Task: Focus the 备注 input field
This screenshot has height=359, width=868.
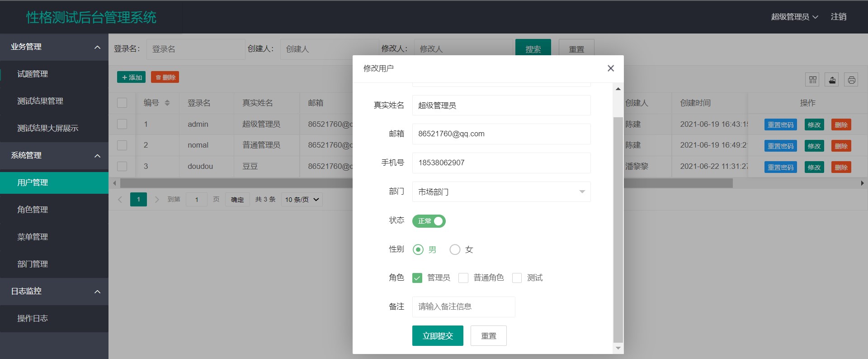Action: tap(463, 307)
